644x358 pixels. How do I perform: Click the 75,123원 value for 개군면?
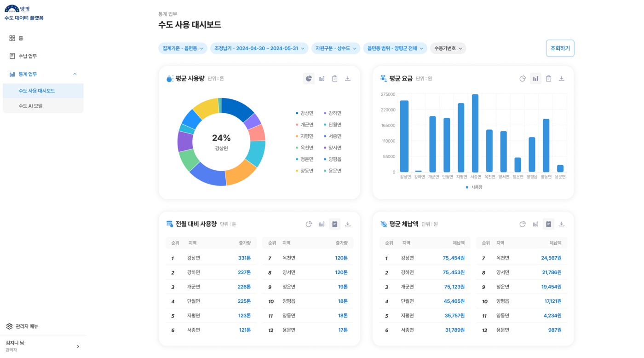[454, 287]
